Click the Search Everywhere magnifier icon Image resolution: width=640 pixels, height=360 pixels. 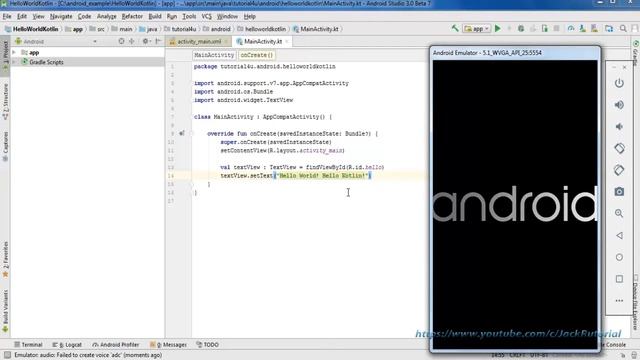623,29
